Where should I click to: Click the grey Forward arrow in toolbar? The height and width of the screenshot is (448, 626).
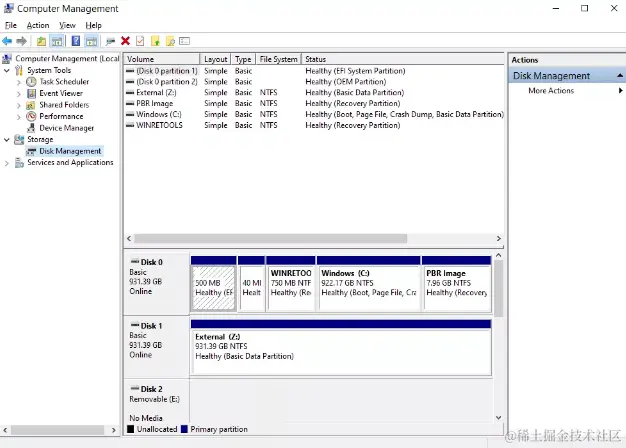point(22,41)
